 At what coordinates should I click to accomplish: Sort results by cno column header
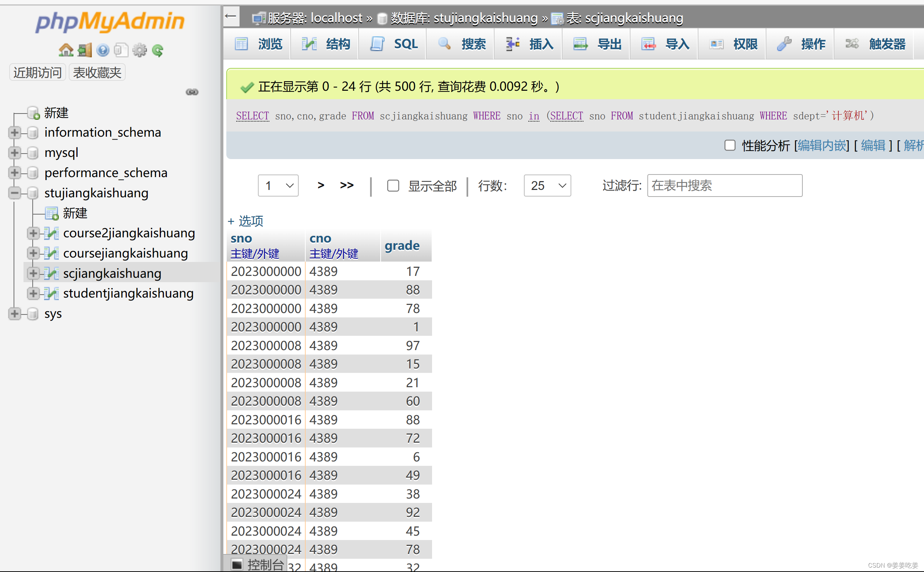[320, 238]
